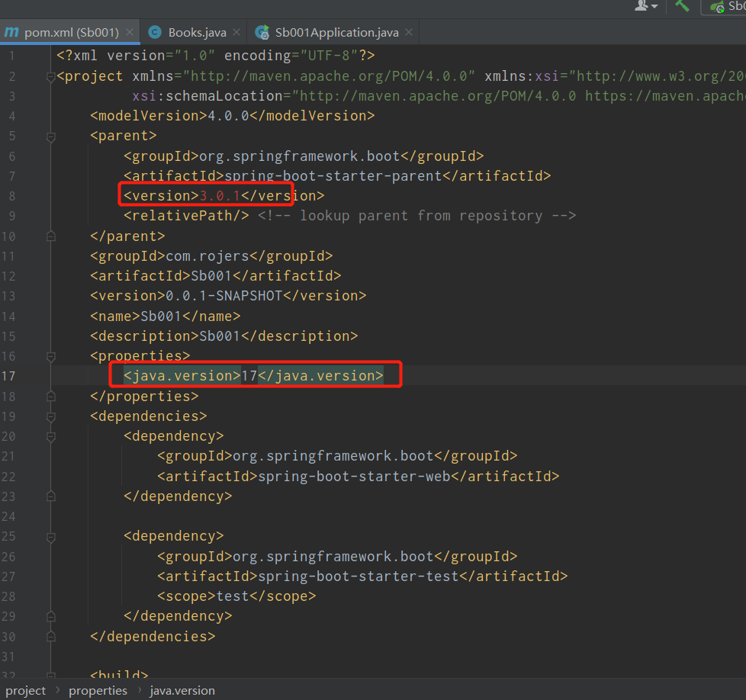Screen dimensions: 746x700
Task: Click the fold end marker at line 10
Action: (x=51, y=236)
